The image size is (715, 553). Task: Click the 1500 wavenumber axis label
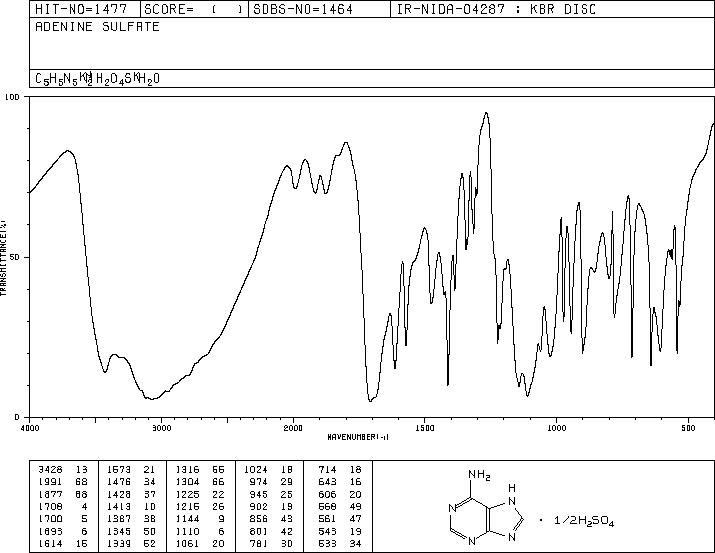[425, 428]
